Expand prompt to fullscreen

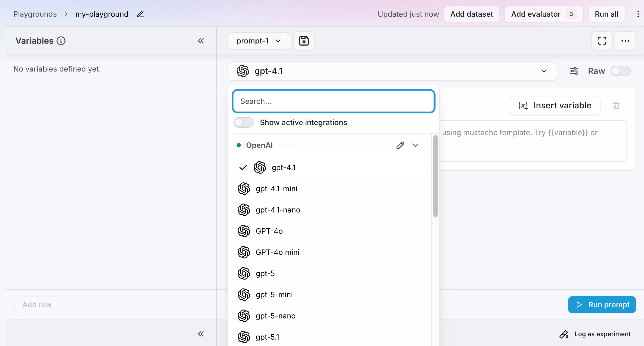tap(602, 41)
